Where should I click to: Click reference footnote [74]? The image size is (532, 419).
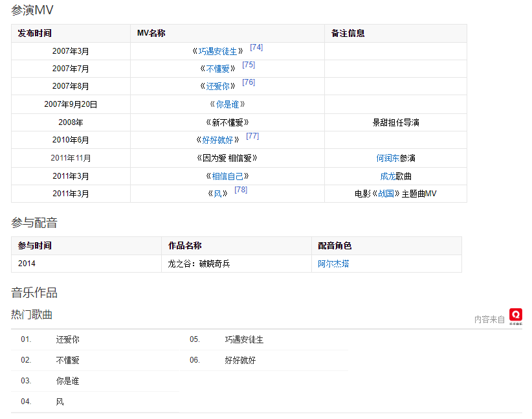[x=256, y=47]
